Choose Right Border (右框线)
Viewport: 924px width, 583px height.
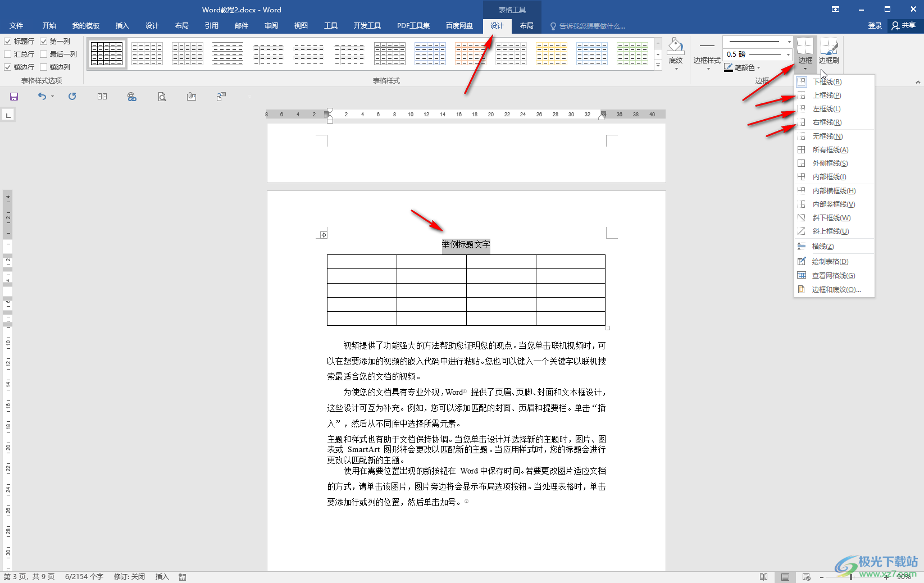(x=834, y=122)
